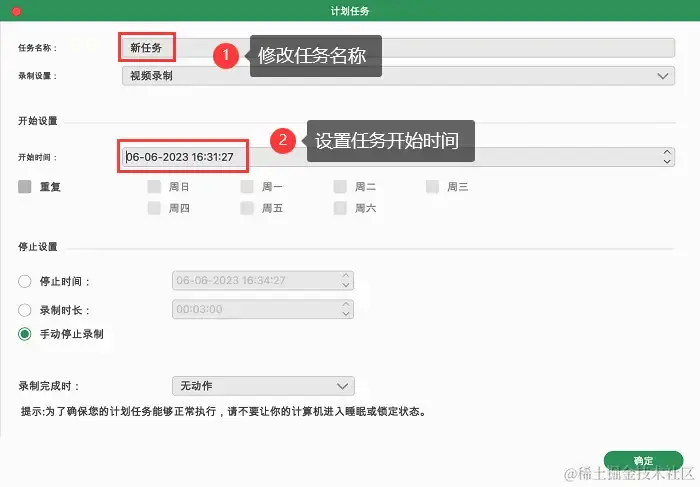Image resolution: width=700 pixels, height=487 pixels.
Task: Decrease start time with the down stepper arrow
Action: pyautogui.click(x=667, y=161)
